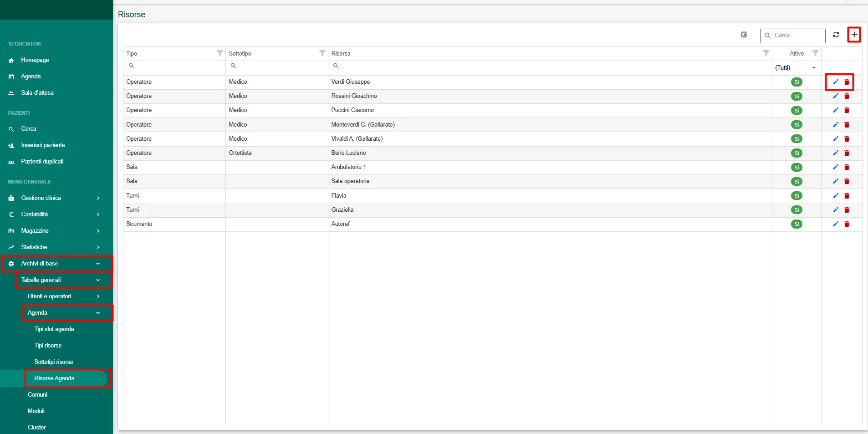Click the Sottotipo column filter text box
The image size is (868, 434).
pyautogui.click(x=278, y=66)
